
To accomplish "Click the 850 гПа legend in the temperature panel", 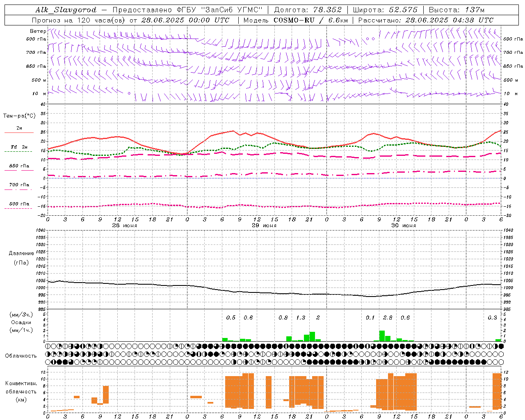I will [x=19, y=166].
